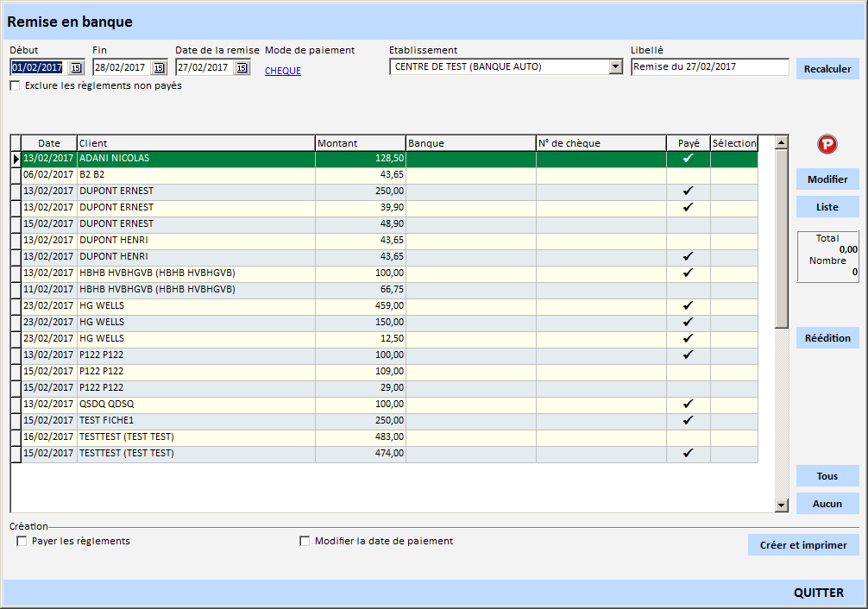Viewport: 868px width, 609px height.
Task: Open the Fin date calendar picker
Action: [x=159, y=67]
